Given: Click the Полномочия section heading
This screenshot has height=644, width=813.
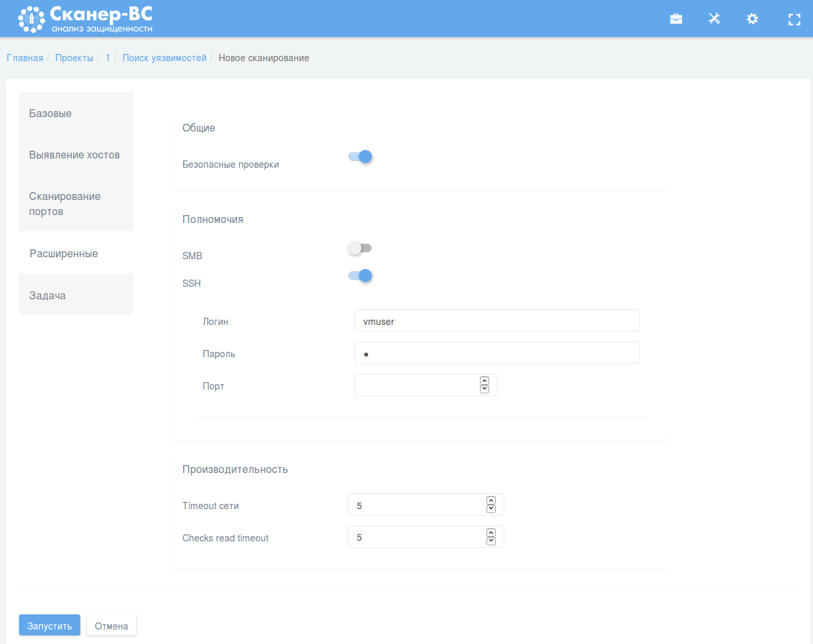Looking at the screenshot, I should coord(213,219).
